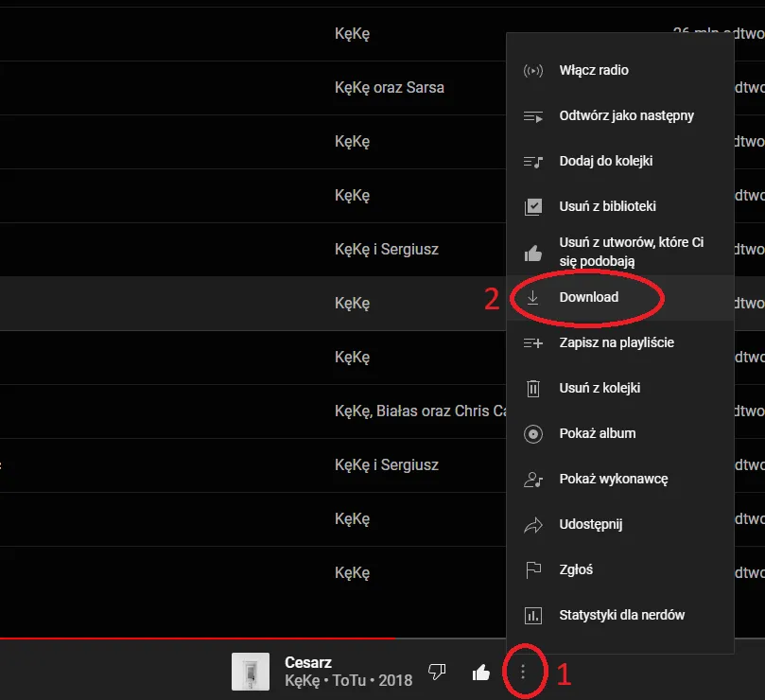Screen dimensions: 765x700
Task: Click the album art thumbnail for Cesarz
Action: click(251, 671)
